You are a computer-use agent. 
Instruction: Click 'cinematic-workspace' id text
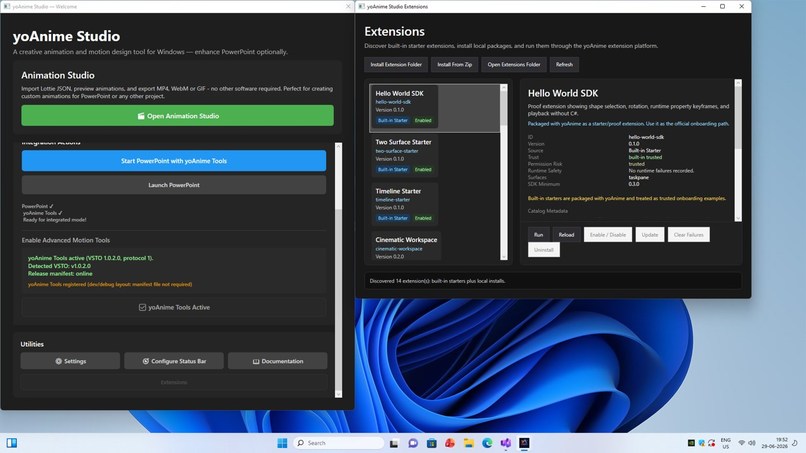398,249
